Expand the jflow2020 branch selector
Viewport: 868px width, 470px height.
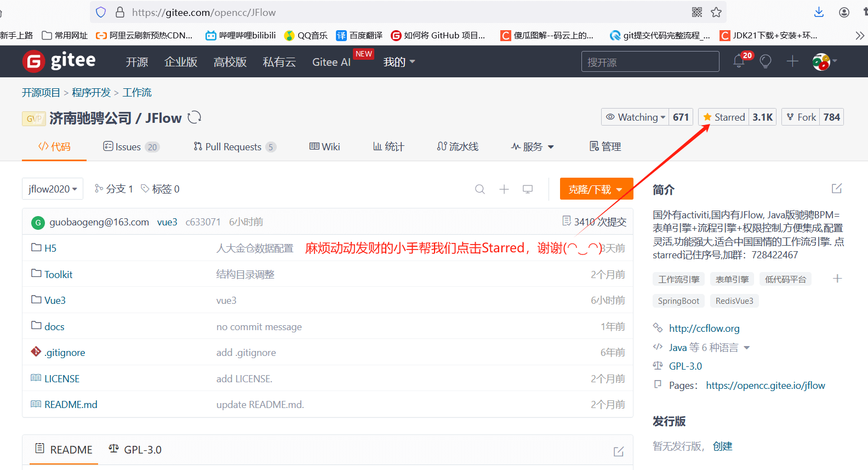click(53, 189)
